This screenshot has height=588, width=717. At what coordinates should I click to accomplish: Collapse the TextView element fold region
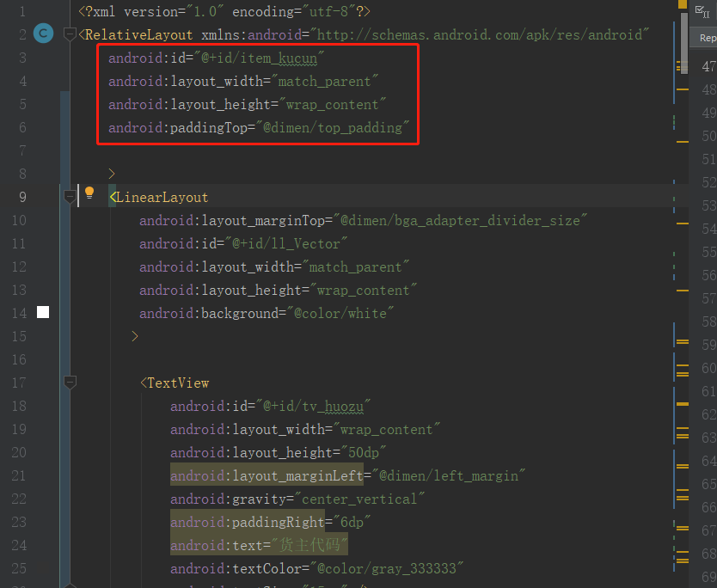tap(70, 383)
